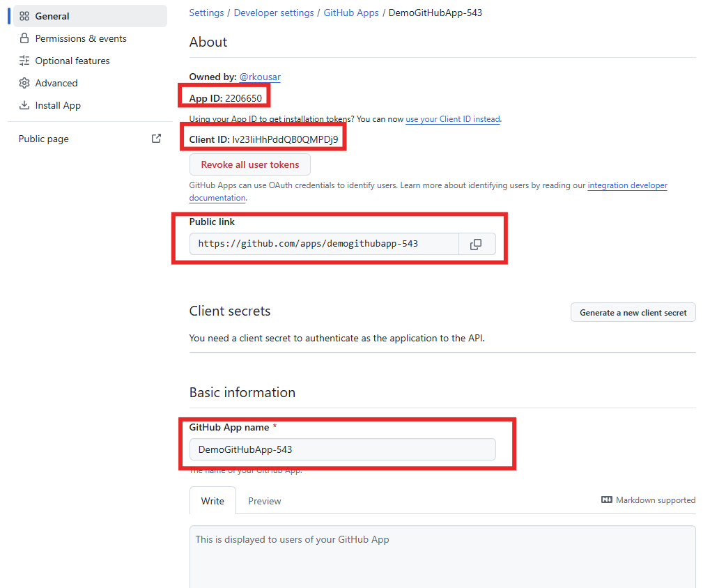
Task: Select the General grid icon in sidebar
Action: [24, 15]
